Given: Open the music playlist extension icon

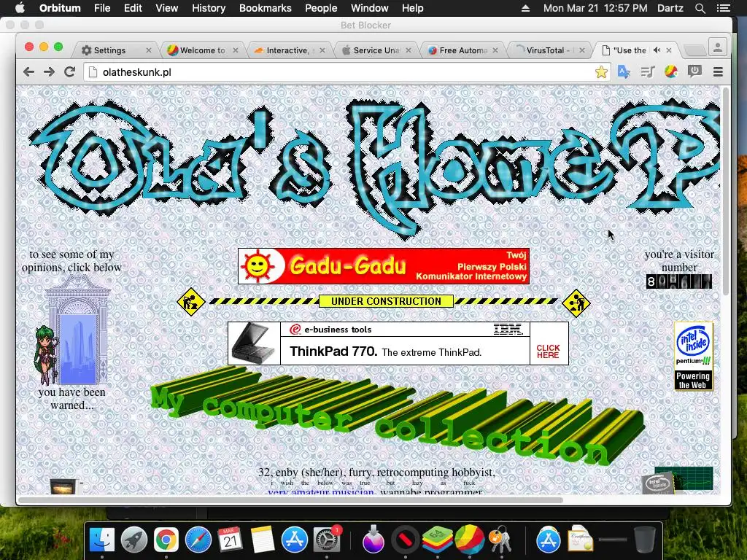Looking at the screenshot, I should click(x=648, y=72).
